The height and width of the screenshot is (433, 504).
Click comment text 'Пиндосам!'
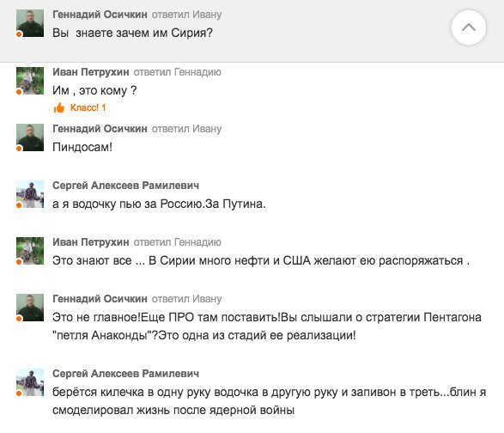point(82,147)
